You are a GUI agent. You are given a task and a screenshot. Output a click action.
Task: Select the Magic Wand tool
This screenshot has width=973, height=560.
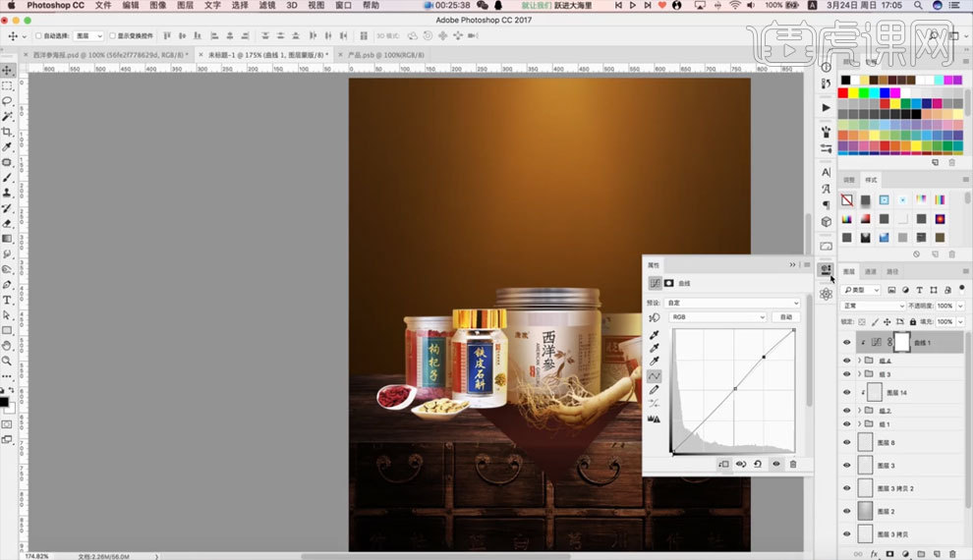[7, 116]
